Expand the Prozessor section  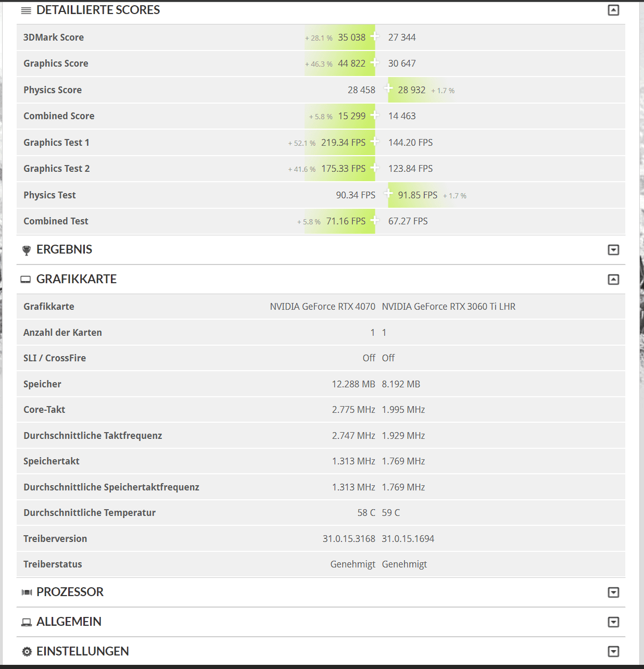[613, 592]
